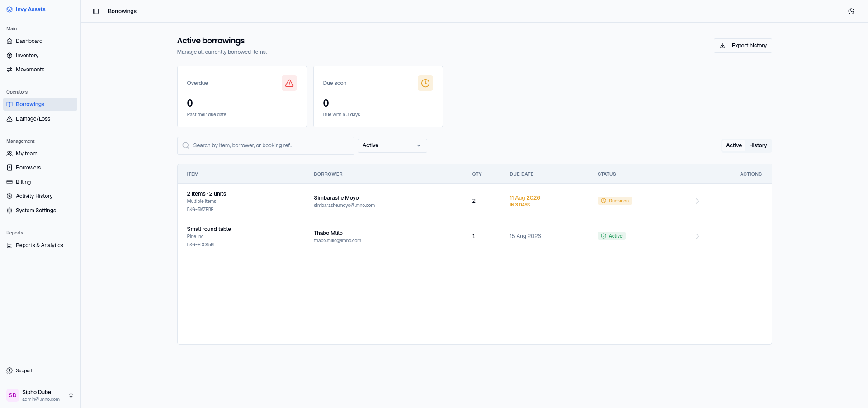Go to Billing page
The image size is (868, 408).
coord(40,182)
